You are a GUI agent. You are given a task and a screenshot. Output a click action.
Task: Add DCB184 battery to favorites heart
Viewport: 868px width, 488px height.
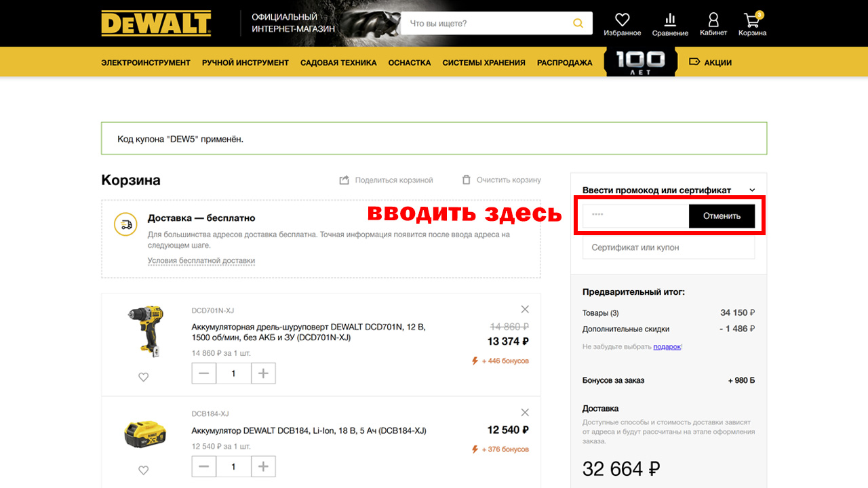pos(143,470)
